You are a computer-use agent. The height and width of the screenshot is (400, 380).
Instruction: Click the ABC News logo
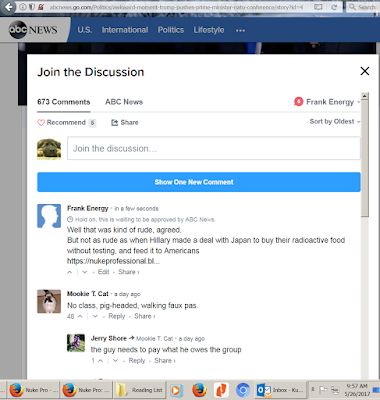coord(33,30)
